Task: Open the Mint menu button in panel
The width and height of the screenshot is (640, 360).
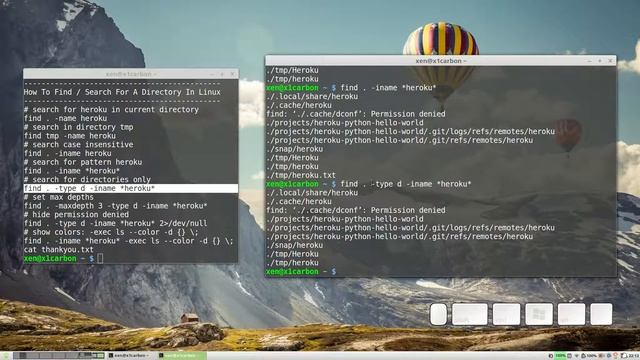Action: point(6,356)
